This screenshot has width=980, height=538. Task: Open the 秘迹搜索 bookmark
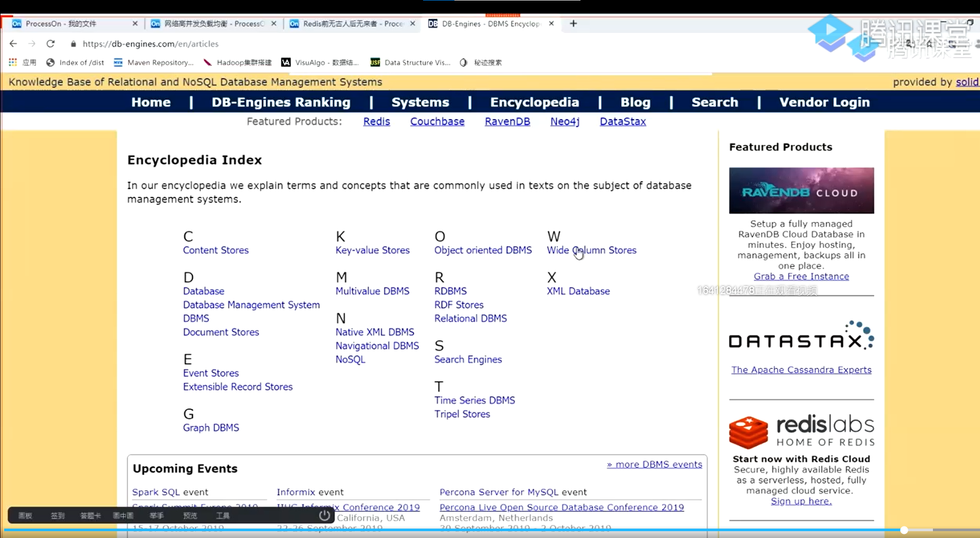(481, 62)
